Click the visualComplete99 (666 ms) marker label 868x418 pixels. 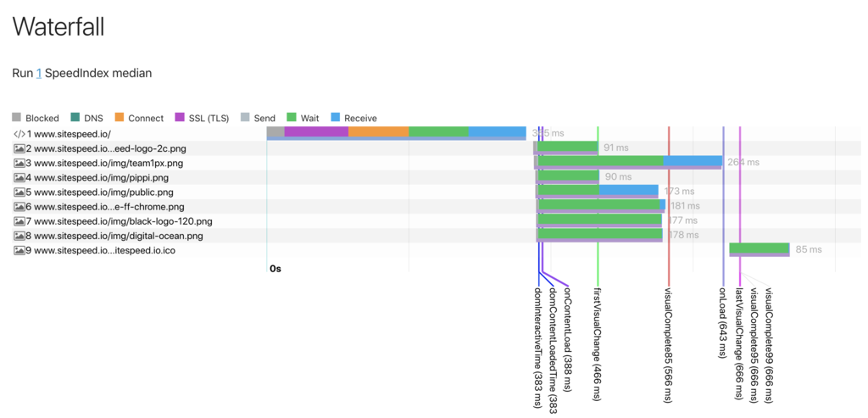pyautogui.click(x=768, y=345)
